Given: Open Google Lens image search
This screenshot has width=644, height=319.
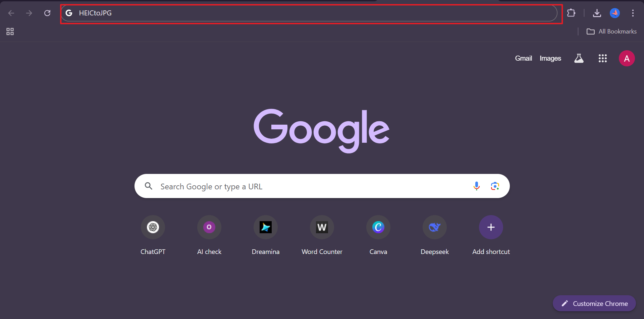Looking at the screenshot, I should pyautogui.click(x=495, y=186).
